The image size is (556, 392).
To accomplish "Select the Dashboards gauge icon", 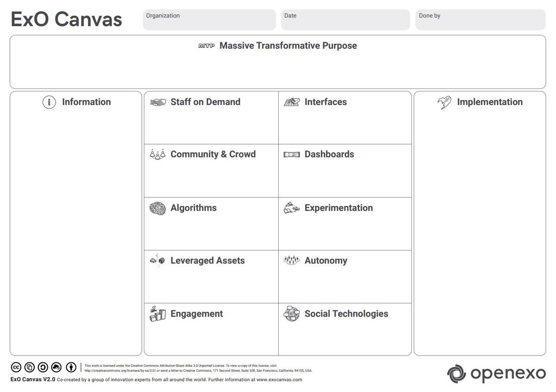I will (x=291, y=155).
